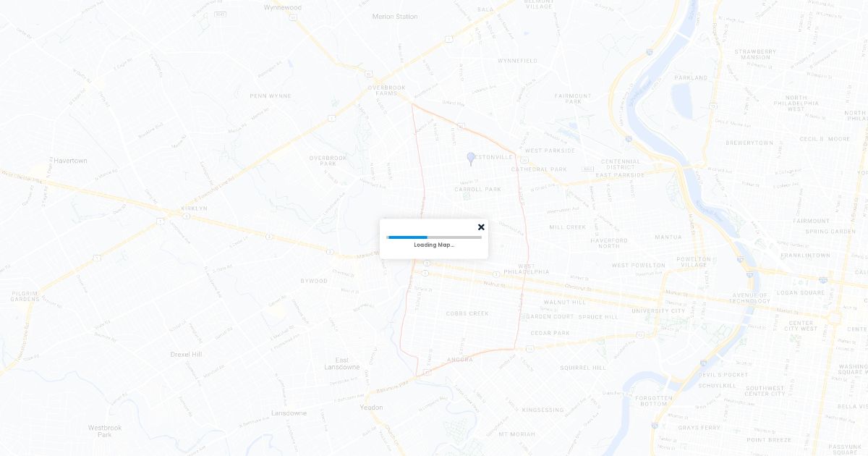This screenshot has height=456, width=868.
Task: Click the 'Spring Garden' map label
Action: coord(830,232)
